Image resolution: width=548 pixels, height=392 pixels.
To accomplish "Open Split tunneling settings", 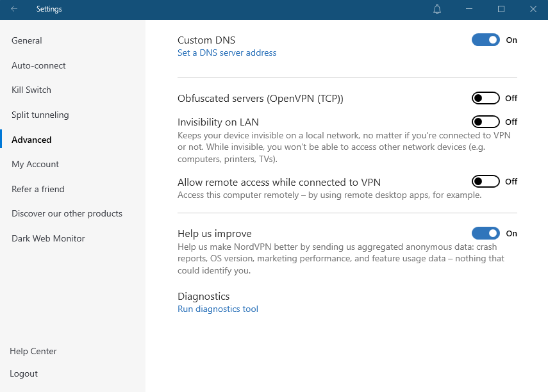I will click(x=40, y=115).
